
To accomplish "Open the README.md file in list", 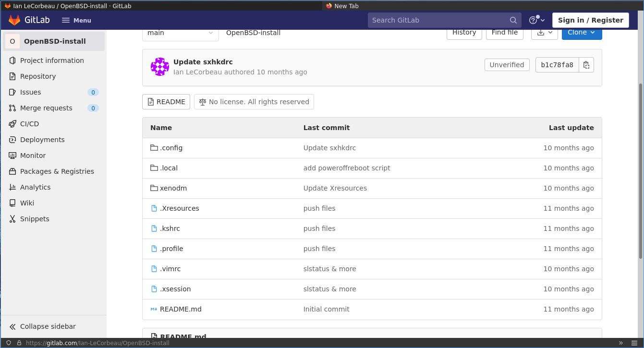I will click(x=181, y=309).
